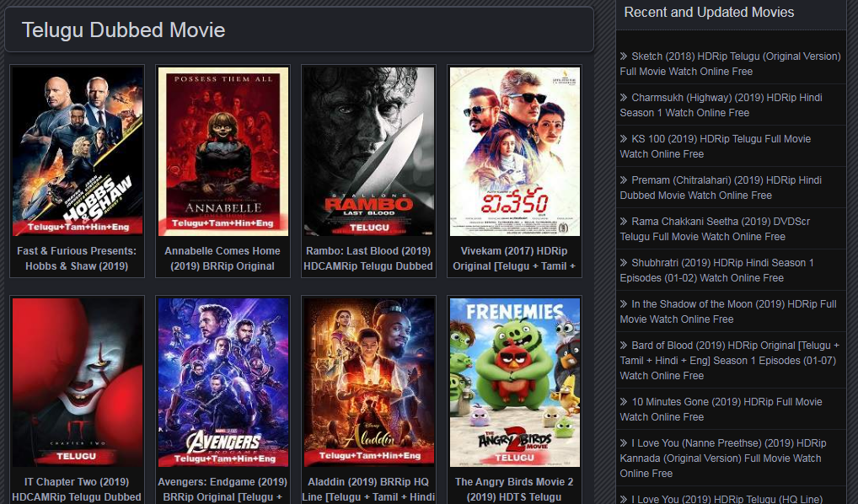
Task: Open 'Shubhratri (2019) HDRip Hindi' sidebar link
Action: 716,271
